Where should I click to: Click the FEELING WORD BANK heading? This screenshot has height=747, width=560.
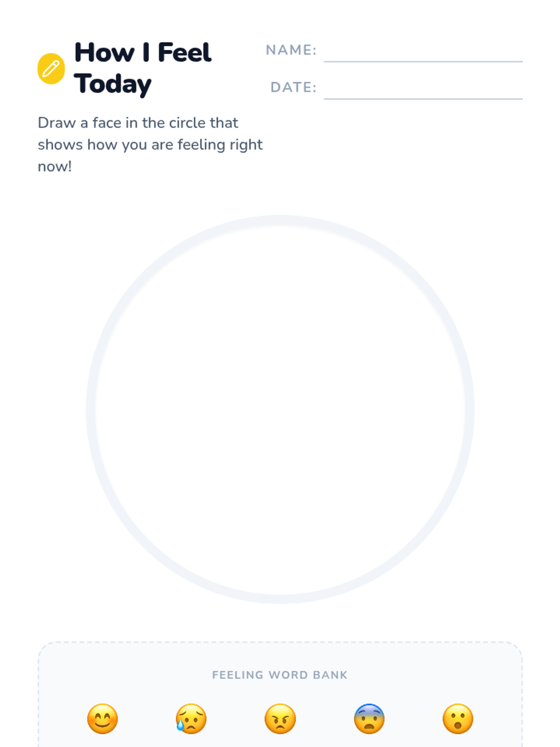point(280,675)
